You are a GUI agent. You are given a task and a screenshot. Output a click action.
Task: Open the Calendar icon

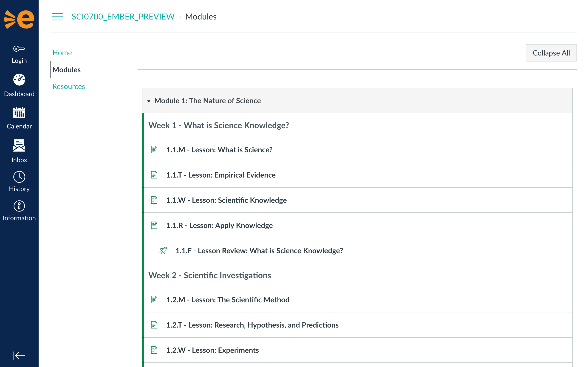[19, 113]
